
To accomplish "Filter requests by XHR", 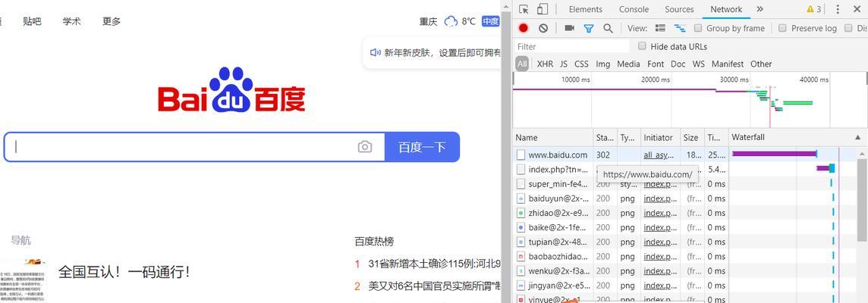I will pos(545,64).
